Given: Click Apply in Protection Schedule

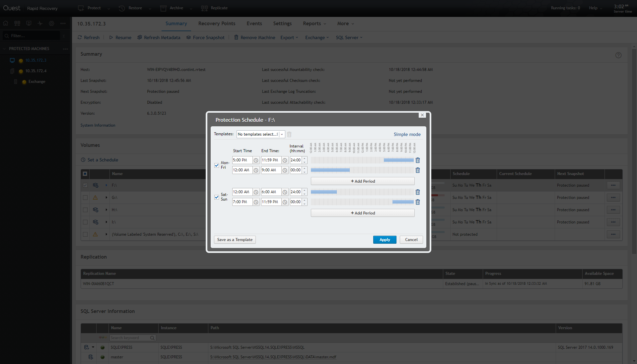Looking at the screenshot, I should (x=385, y=240).
